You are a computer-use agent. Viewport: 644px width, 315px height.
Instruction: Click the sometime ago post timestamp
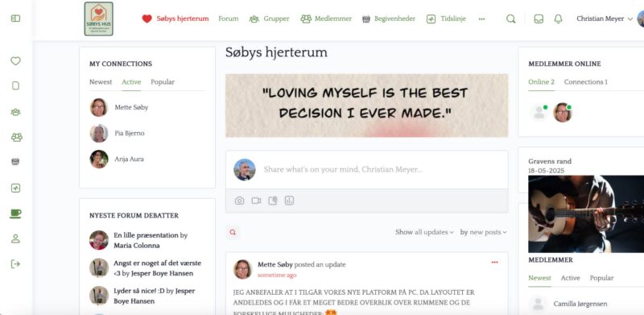coord(277,275)
